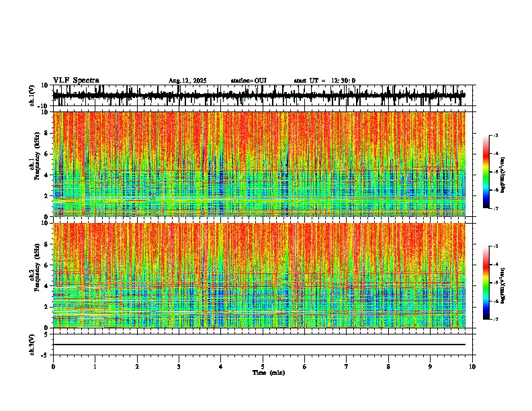Click time axis tick label "7"

click(347, 367)
